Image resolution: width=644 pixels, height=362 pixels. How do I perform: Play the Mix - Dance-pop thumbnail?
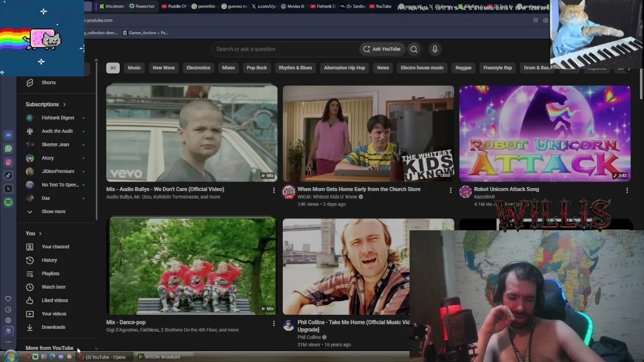(x=192, y=266)
